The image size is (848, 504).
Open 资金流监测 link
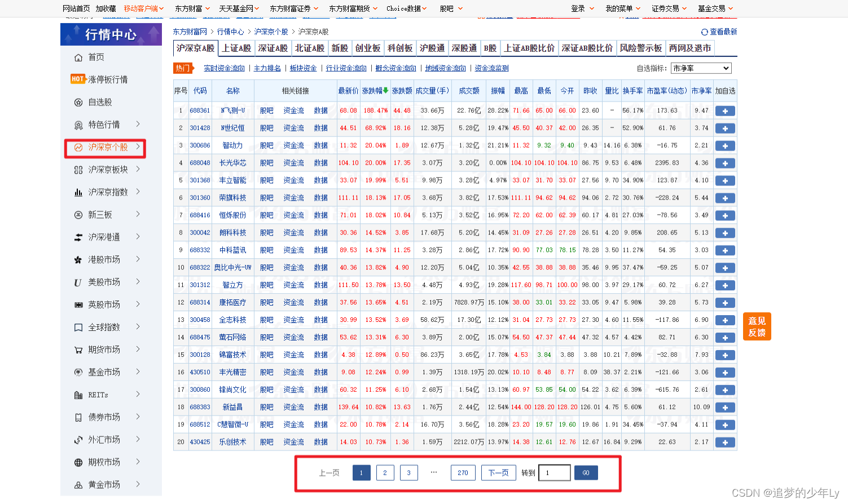click(x=492, y=68)
